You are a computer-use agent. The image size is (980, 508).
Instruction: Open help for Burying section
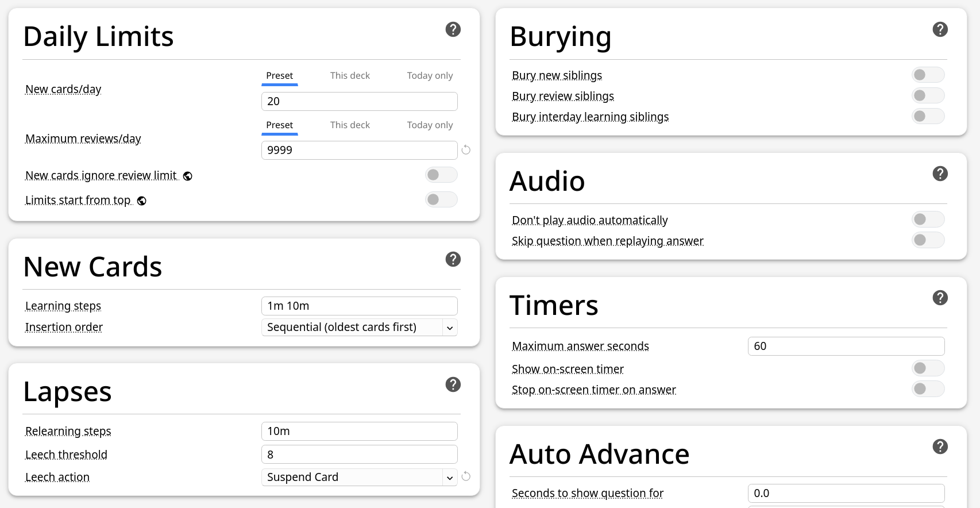(x=940, y=29)
